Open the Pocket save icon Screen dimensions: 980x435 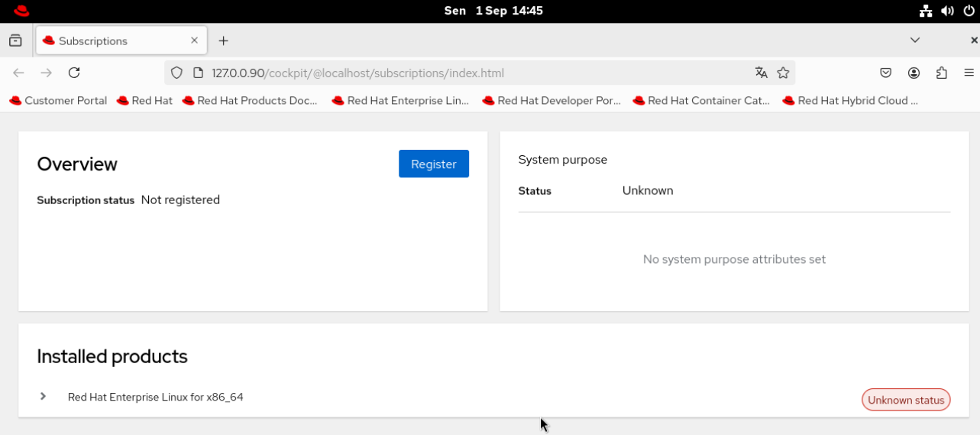click(886, 73)
